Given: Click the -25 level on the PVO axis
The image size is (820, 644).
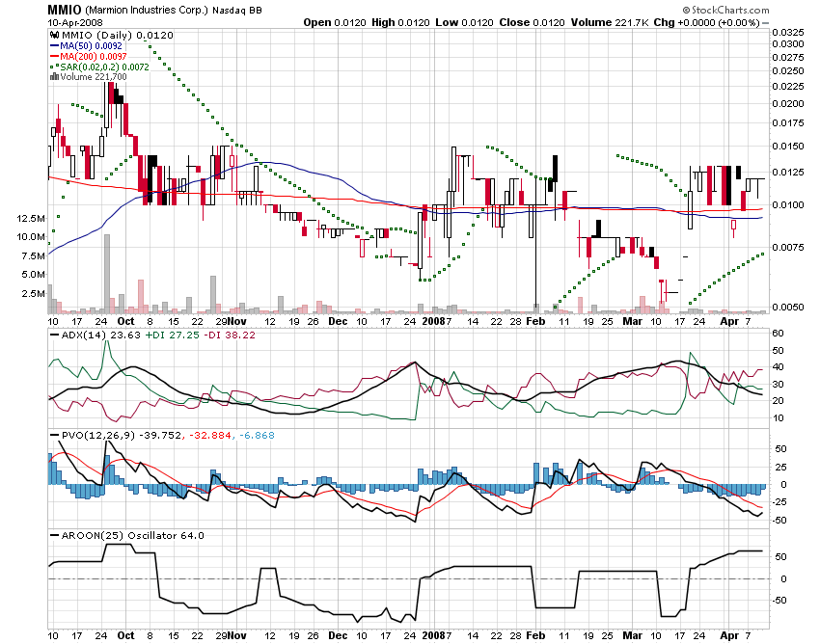Looking at the screenshot, I should click(x=779, y=502).
